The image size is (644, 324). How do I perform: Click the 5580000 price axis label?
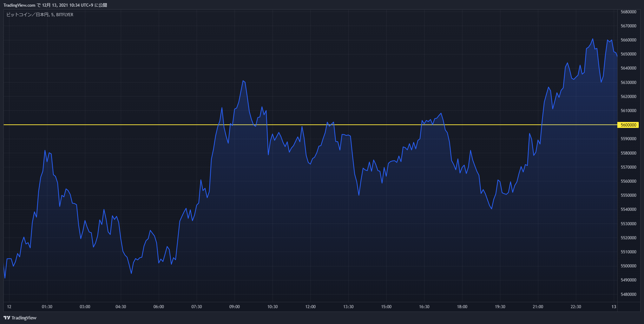pos(628,153)
